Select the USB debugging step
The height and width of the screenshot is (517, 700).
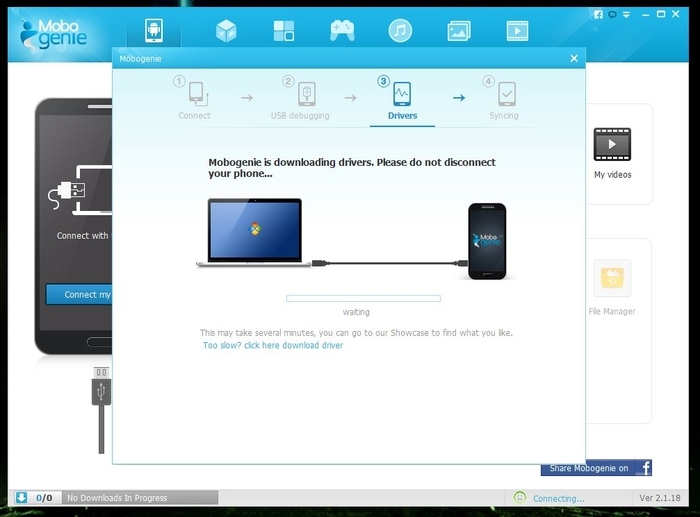[x=300, y=101]
